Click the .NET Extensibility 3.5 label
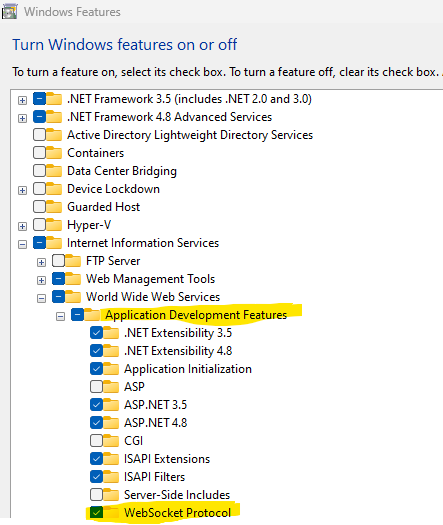This screenshot has width=443, height=525. [x=178, y=333]
